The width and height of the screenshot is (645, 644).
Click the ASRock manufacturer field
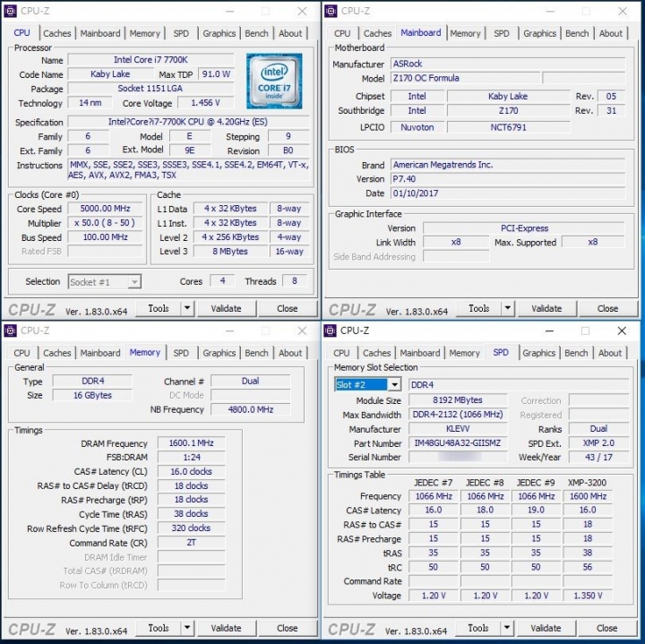tap(508, 64)
